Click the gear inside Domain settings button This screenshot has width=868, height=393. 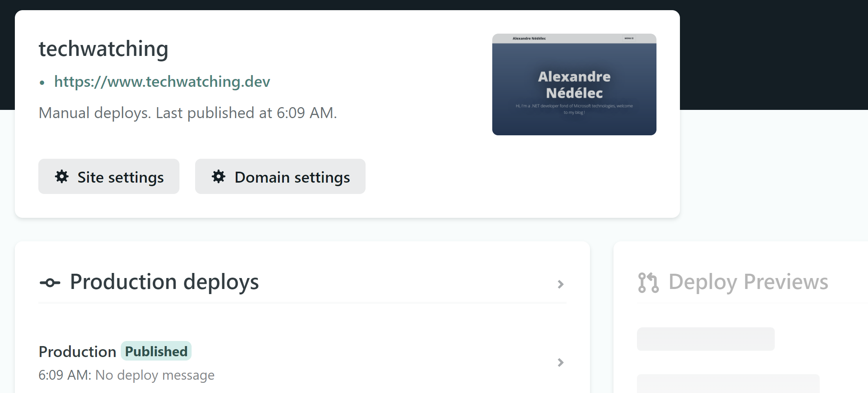tap(219, 177)
